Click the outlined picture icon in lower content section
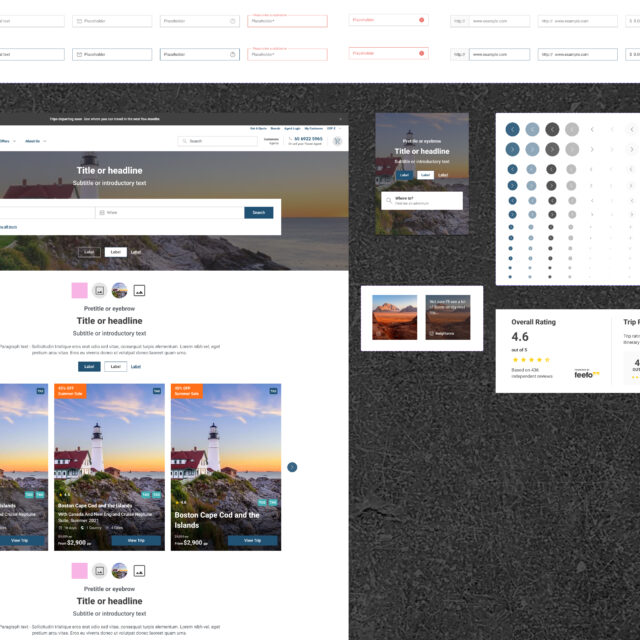This screenshot has width=640, height=640. [139, 571]
